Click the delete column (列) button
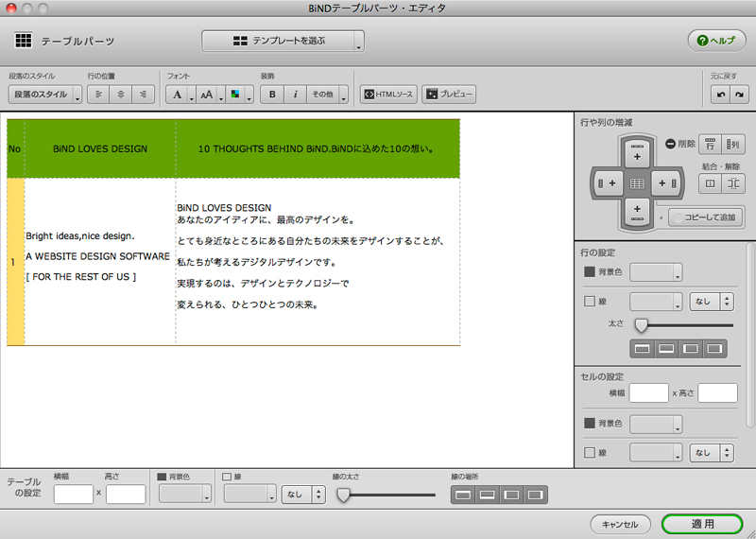The height and width of the screenshot is (539, 756). click(x=734, y=145)
